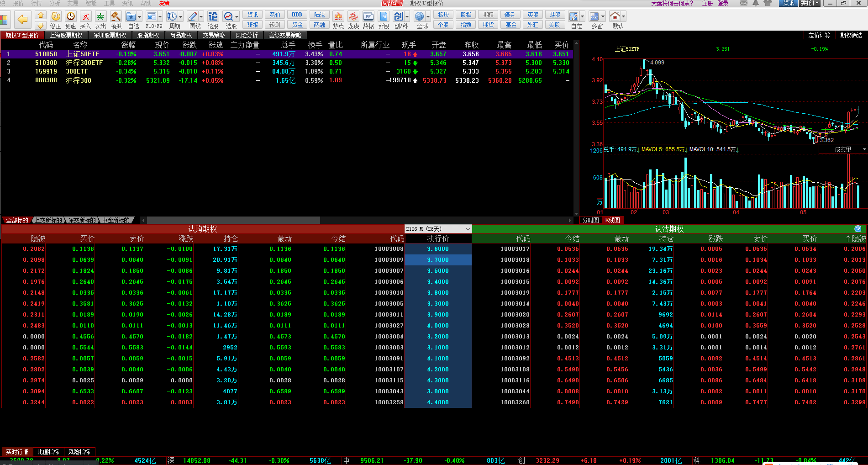
Task: Switch to the 上海股票期权 tab
Action: point(66,35)
